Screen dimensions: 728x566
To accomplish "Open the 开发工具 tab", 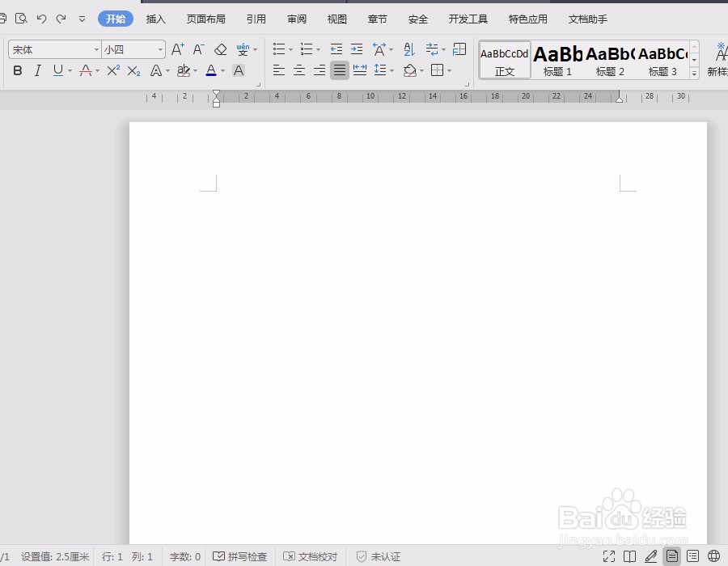I will click(x=468, y=19).
